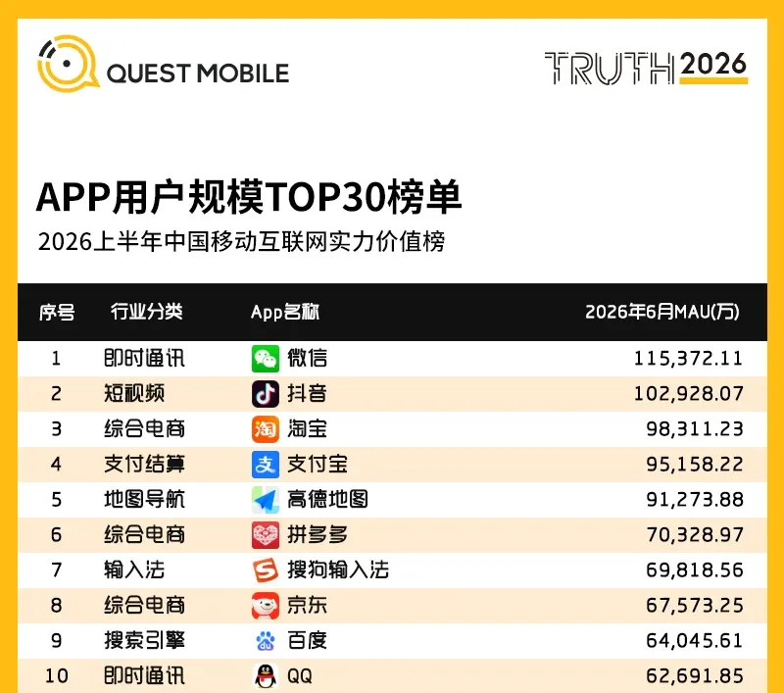The height and width of the screenshot is (693, 784).
Task: Click the WeChat app icon
Action: tap(265, 359)
